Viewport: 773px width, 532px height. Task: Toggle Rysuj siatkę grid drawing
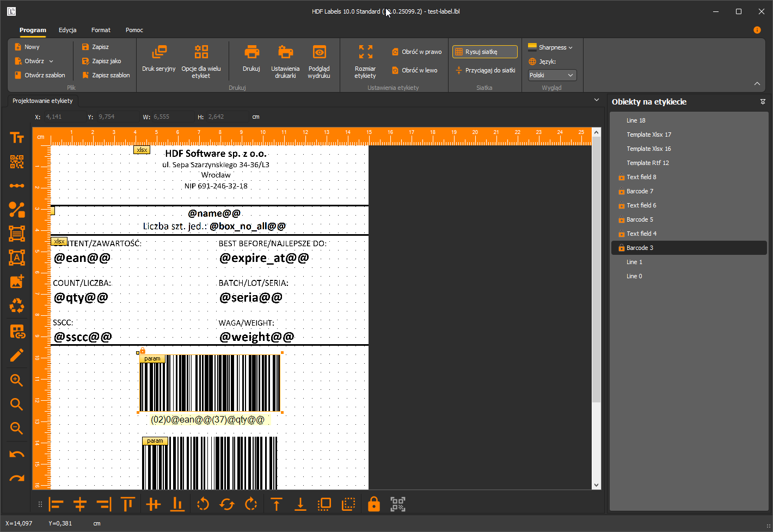click(485, 52)
